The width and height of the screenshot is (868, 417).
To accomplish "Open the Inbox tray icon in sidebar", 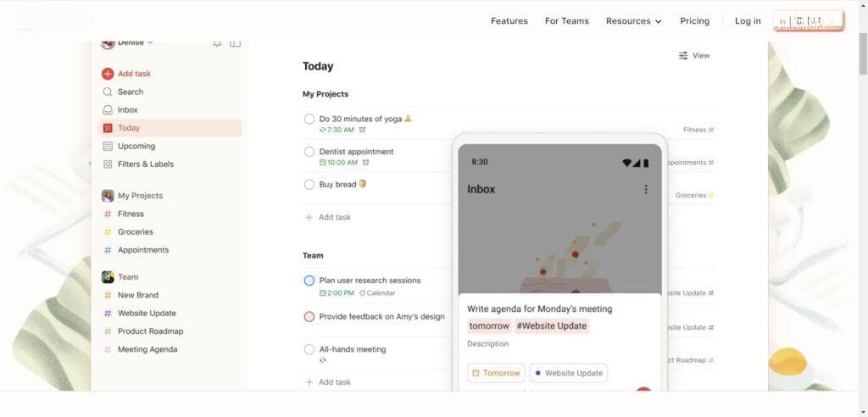I will (x=108, y=110).
